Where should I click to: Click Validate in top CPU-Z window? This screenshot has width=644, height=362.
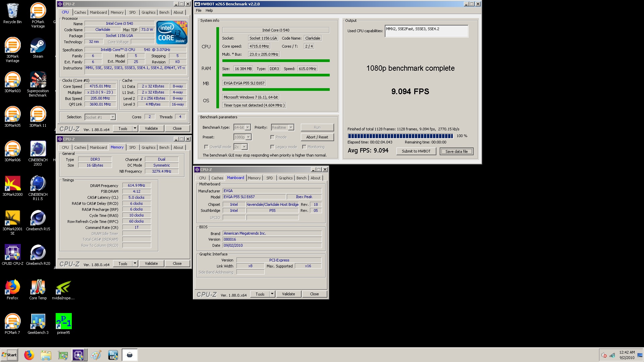151,128
